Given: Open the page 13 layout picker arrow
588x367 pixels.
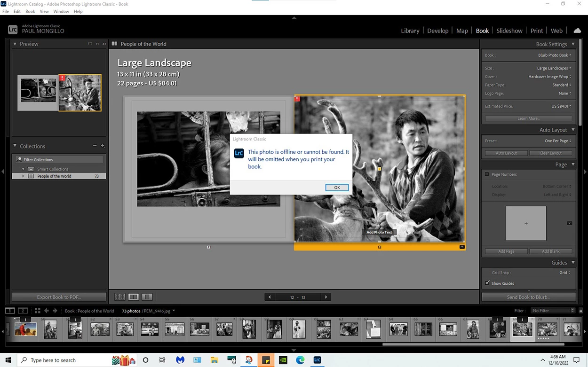Looking at the screenshot, I should tap(462, 247).
